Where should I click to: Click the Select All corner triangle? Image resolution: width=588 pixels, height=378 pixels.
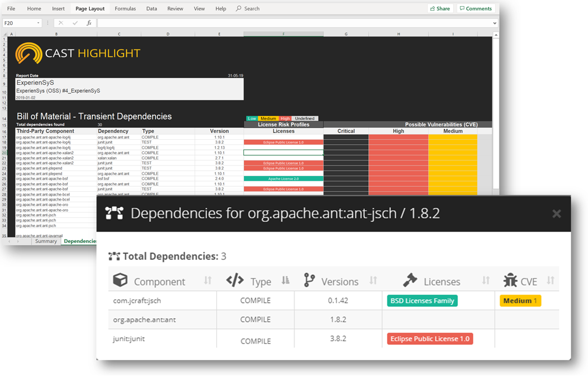pyautogui.click(x=5, y=34)
